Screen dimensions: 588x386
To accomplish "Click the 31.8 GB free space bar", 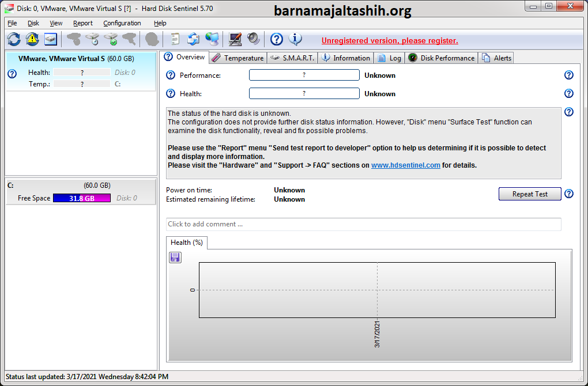I will [x=82, y=198].
